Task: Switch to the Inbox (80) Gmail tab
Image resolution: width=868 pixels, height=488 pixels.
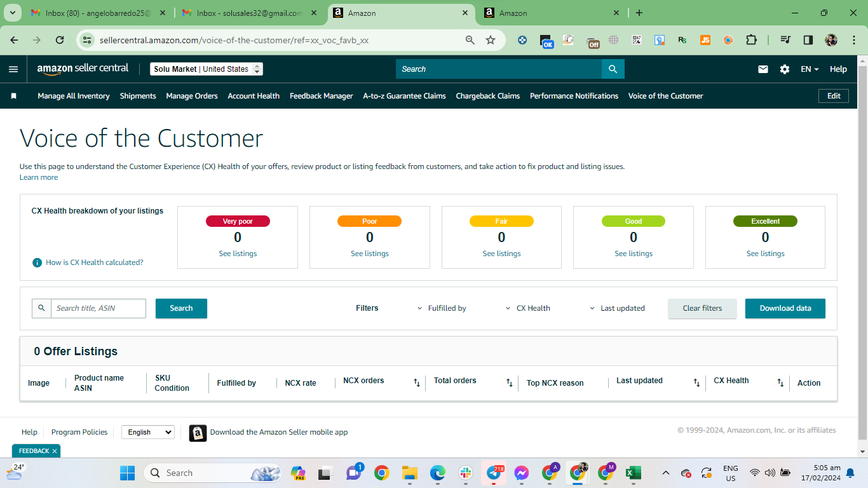Action: 98,13
